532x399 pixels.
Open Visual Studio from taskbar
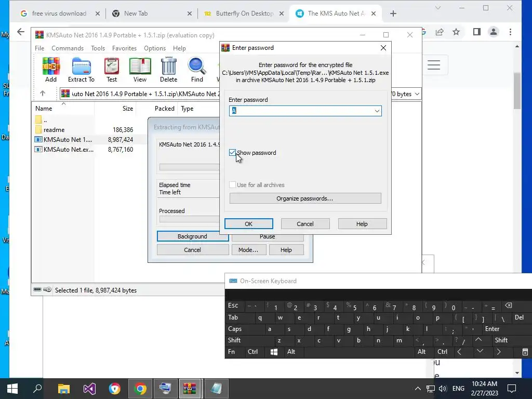(x=89, y=389)
